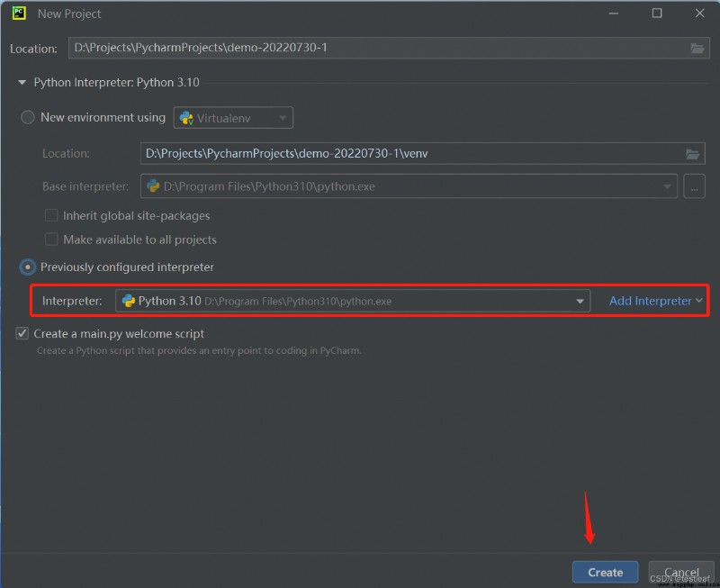Select Previously configured interpreter radio button
Image resolution: width=720 pixels, height=588 pixels.
tap(28, 267)
